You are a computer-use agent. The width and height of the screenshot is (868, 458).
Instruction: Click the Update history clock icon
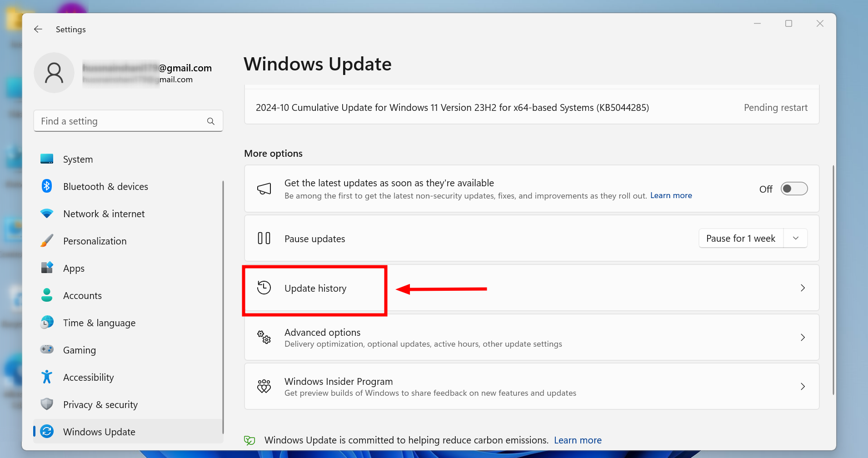(264, 288)
